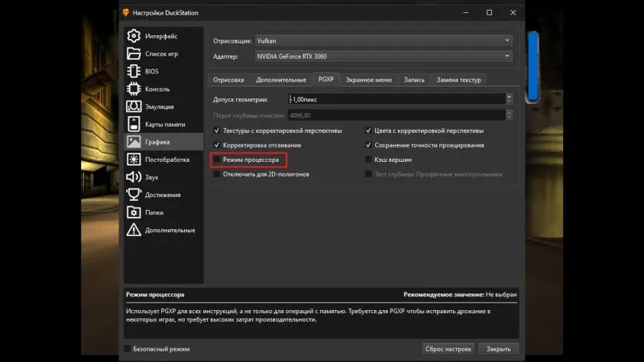Switch to Дополнительные tab
The width and height of the screenshot is (644, 362).
click(281, 79)
